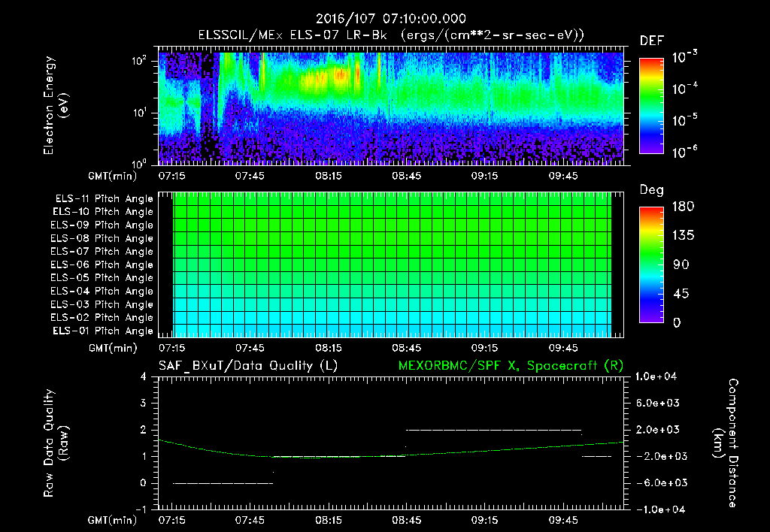Select the ELS-06 Pitch Angle row label
The width and height of the screenshot is (770, 532).
coord(102,265)
